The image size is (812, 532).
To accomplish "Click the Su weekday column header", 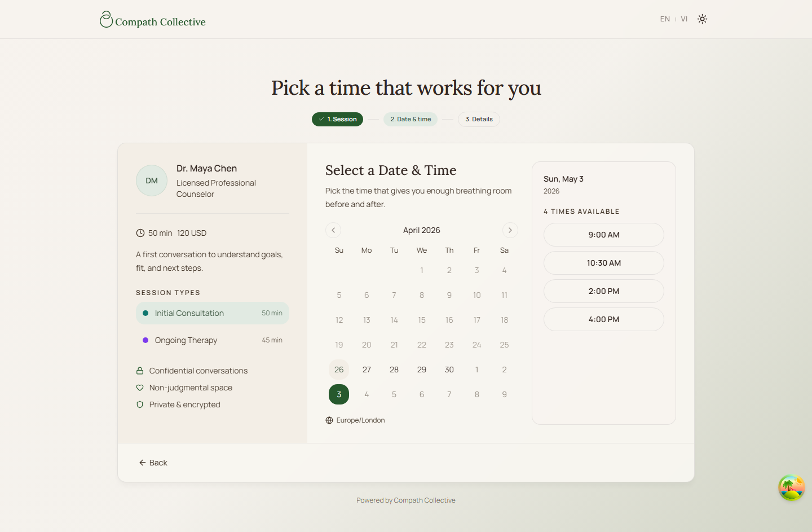I will (x=339, y=250).
